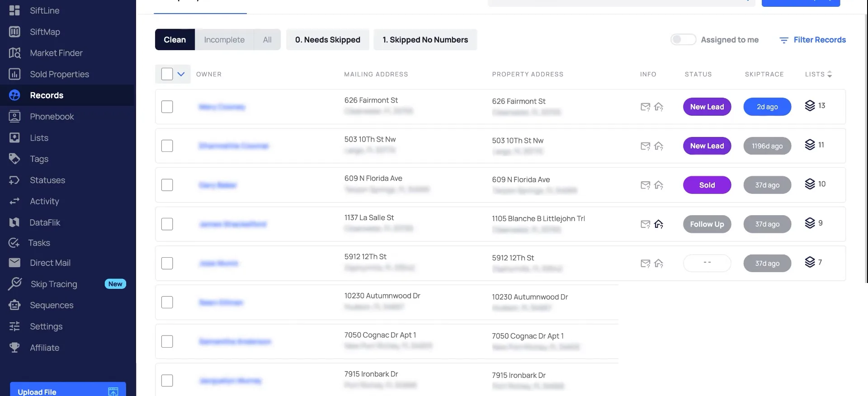This screenshot has height=396, width=868.
Task: Open the Follow Up status pill
Action: [x=707, y=224]
